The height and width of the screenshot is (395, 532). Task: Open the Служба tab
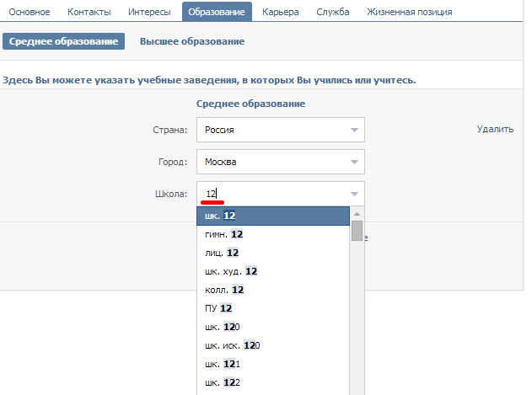(x=332, y=12)
